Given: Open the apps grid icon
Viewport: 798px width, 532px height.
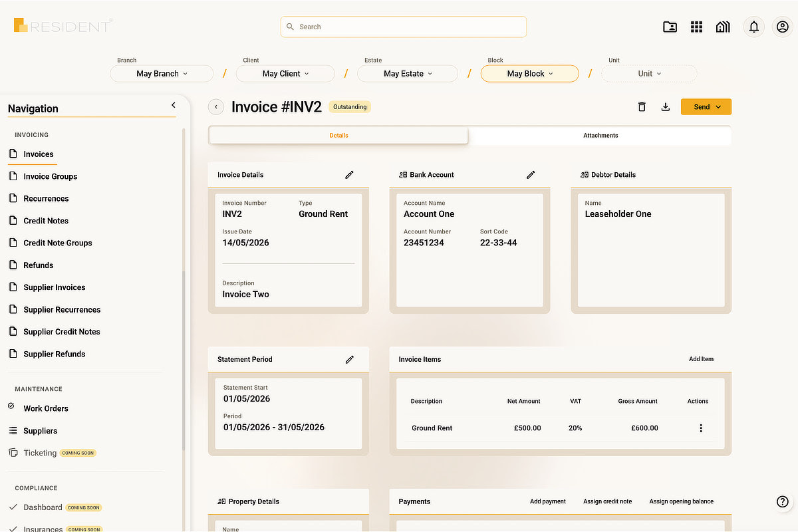Looking at the screenshot, I should pos(696,27).
